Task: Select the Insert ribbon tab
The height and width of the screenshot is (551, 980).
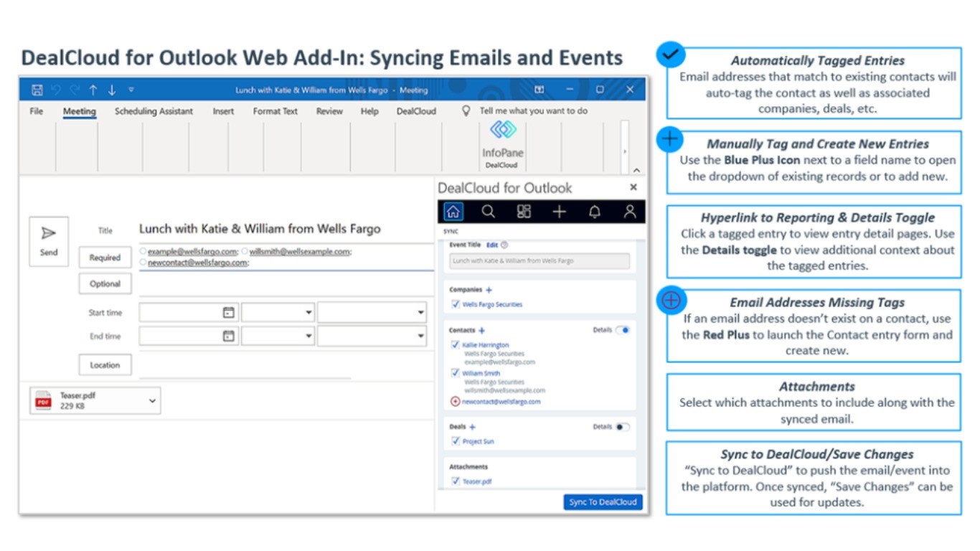Action: click(223, 111)
